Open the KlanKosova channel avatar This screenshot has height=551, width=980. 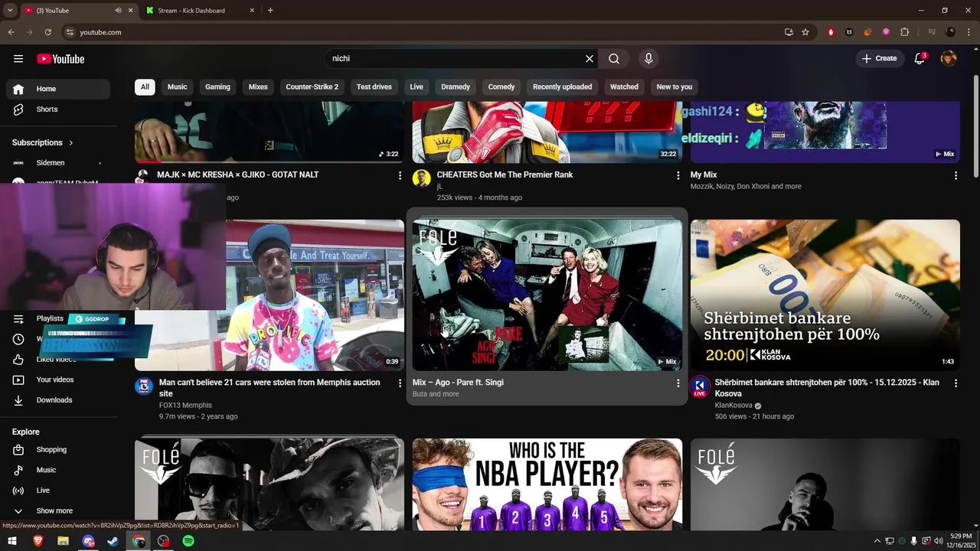click(700, 386)
